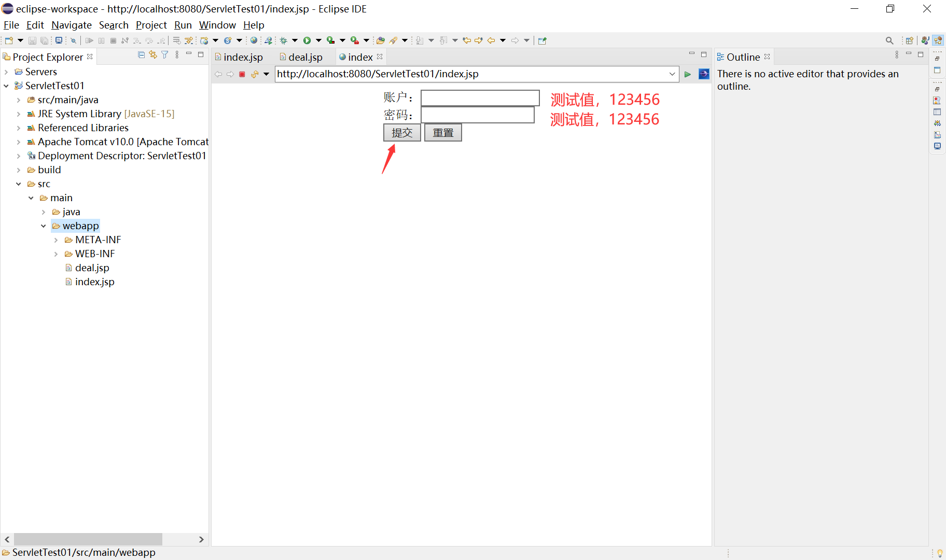
Task: Open the page in an external browser
Action: click(704, 74)
